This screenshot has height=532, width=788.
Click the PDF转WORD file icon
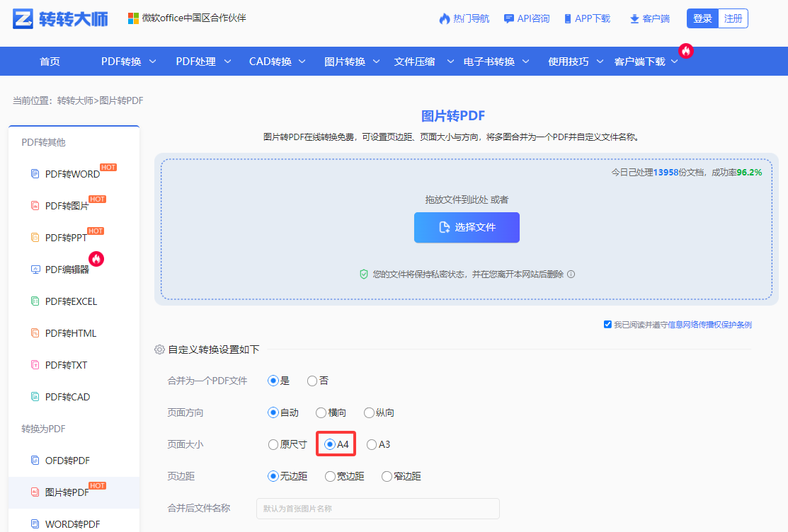pos(35,174)
